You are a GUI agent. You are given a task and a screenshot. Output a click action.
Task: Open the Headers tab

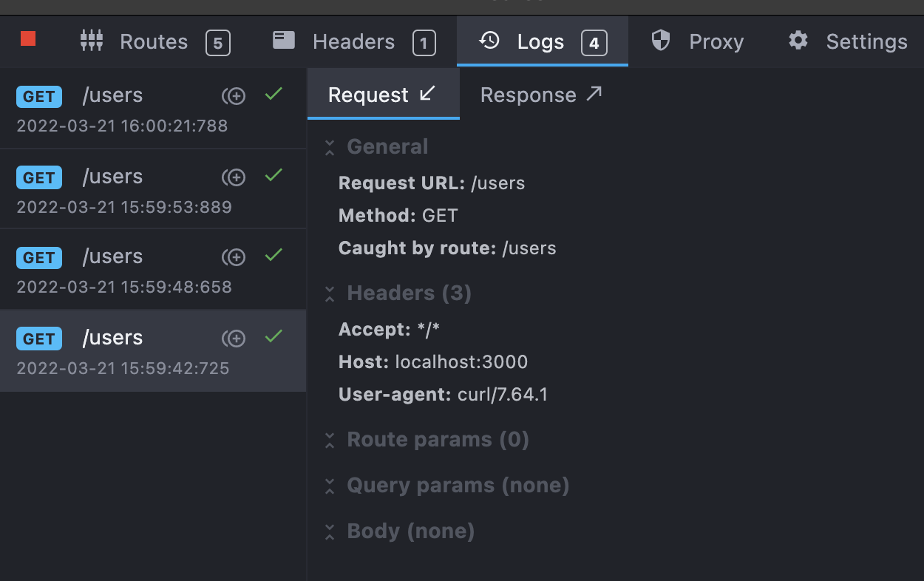pyautogui.click(x=353, y=42)
